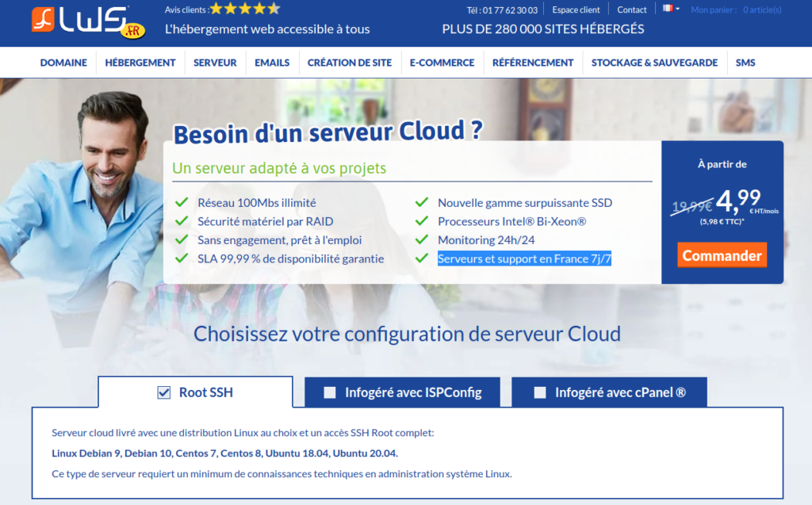This screenshot has height=505, width=812.
Task: Click the checkmark beside Sécurité matériel par RAID
Action: coord(182,220)
